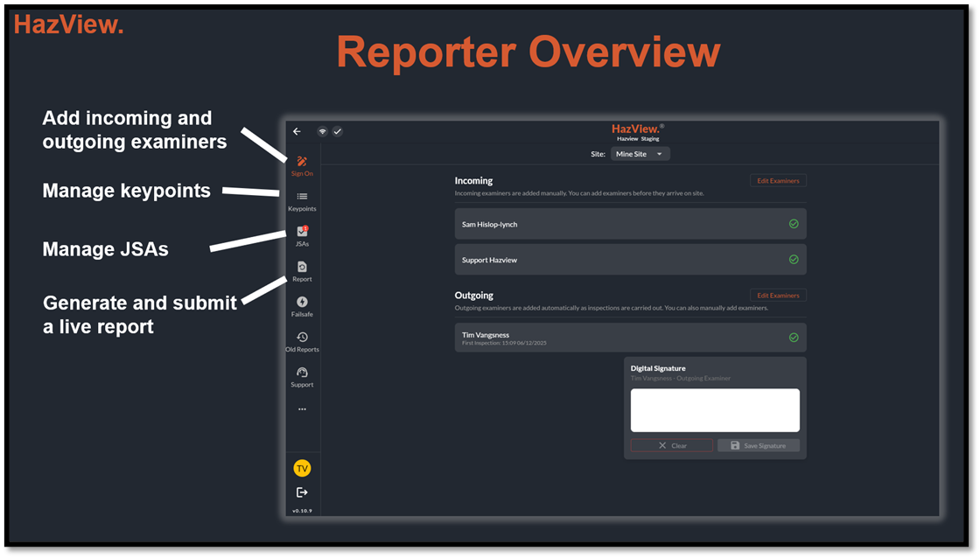Viewport: 980px width, 558px height.
Task: Click Edit Examiners for Outgoing
Action: click(778, 296)
